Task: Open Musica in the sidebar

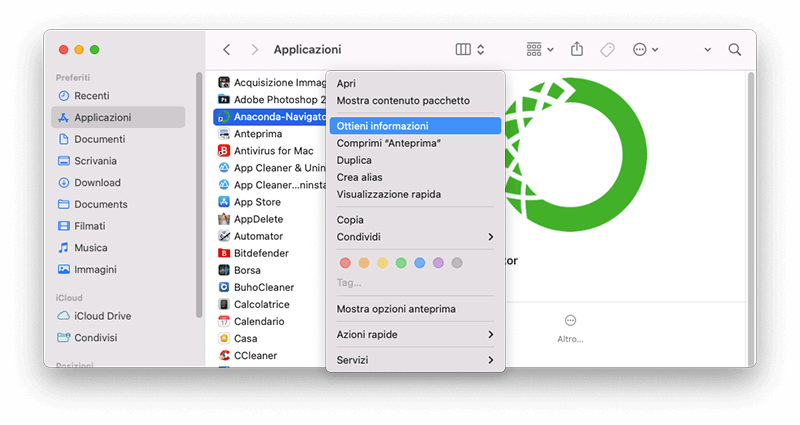Action: pos(118,248)
